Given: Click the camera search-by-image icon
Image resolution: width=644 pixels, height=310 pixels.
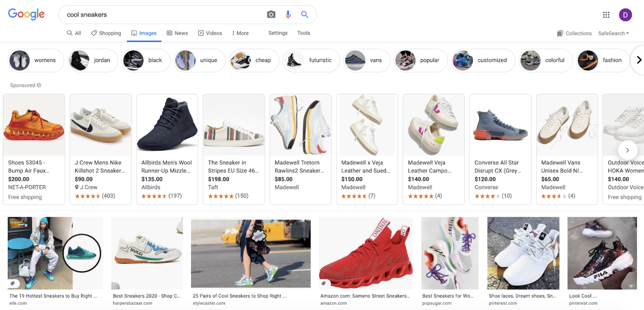Looking at the screenshot, I should point(271,14).
